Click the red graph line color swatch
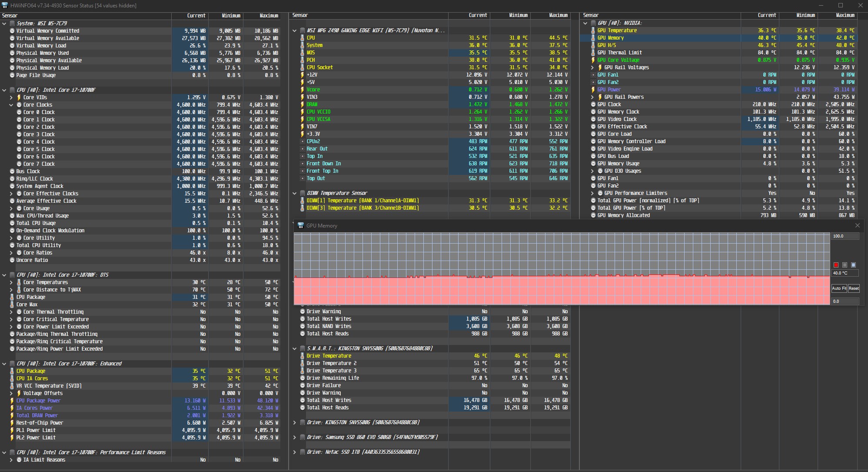The image size is (868, 472). (x=836, y=264)
